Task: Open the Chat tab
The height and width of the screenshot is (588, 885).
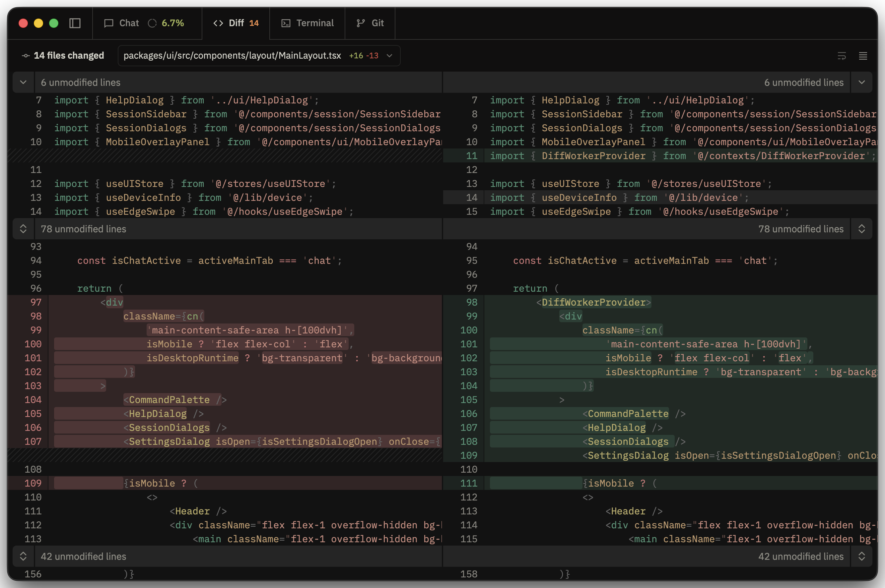Action: click(147, 23)
